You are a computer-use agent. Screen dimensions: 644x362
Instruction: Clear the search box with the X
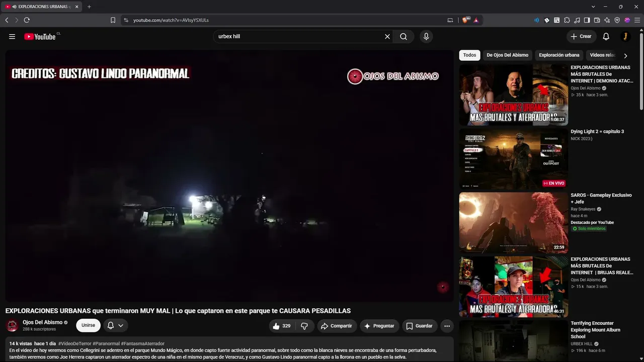(x=387, y=37)
